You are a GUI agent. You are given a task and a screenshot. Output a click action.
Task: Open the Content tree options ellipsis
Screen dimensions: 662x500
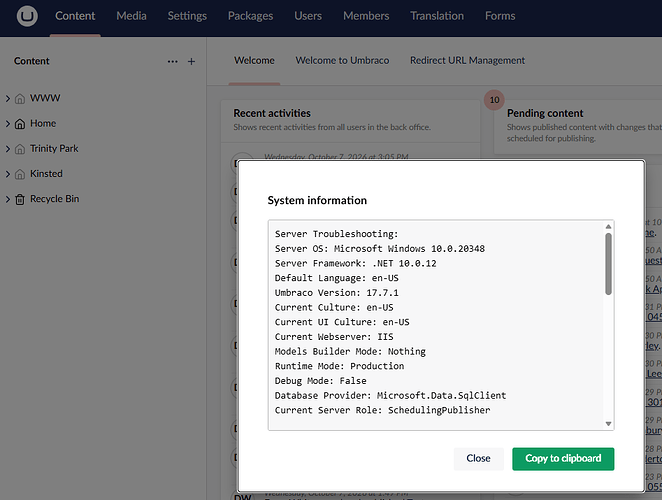pos(172,62)
